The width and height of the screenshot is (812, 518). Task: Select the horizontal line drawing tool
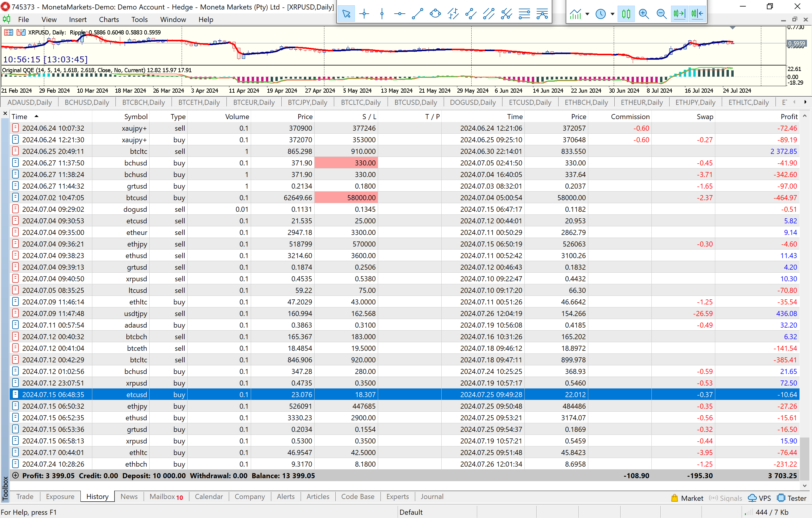pos(399,14)
